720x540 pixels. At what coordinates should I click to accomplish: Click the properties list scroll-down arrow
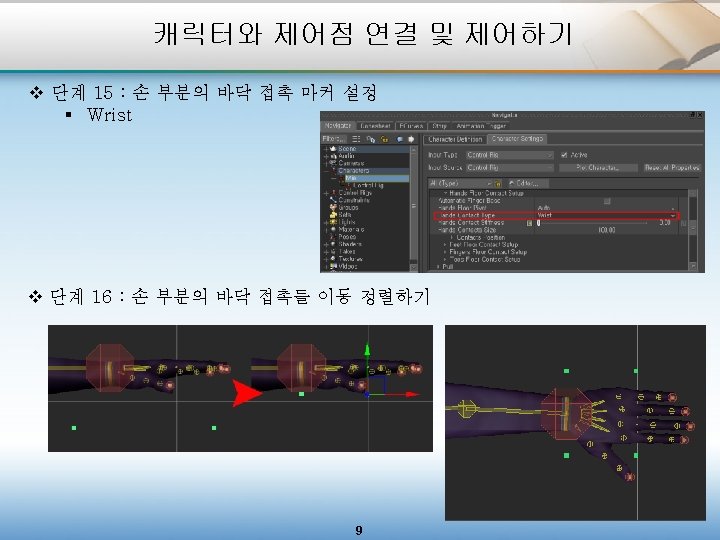tap(693, 266)
